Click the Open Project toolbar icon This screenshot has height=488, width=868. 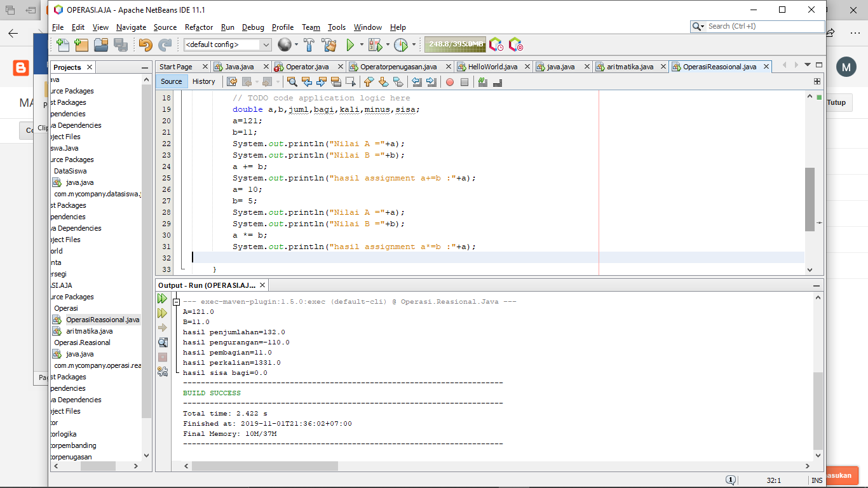101,44
